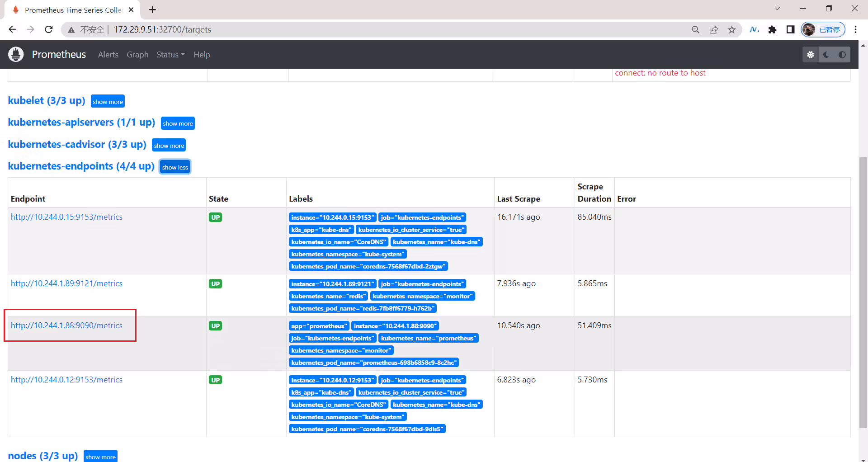
Task: Collapse kubernetes-endpoints with show less
Action: [x=175, y=167]
